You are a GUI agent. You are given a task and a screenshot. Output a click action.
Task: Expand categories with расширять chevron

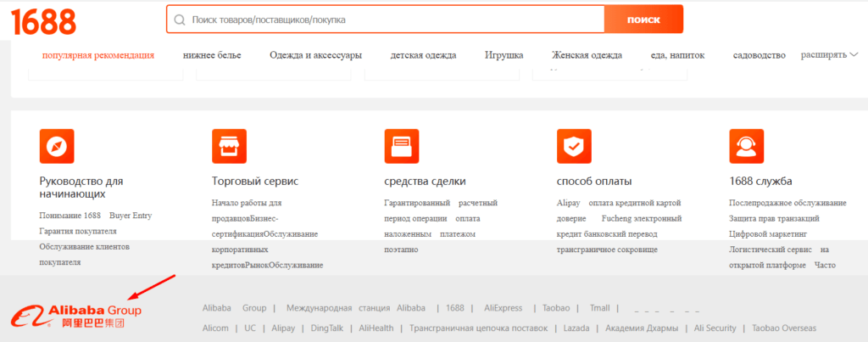pyautogui.click(x=829, y=55)
